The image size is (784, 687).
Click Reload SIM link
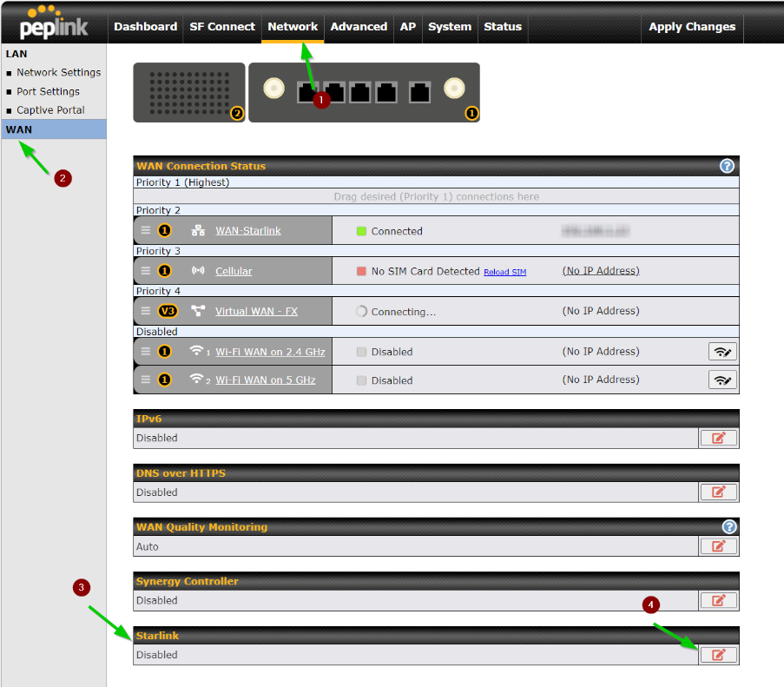click(x=504, y=272)
